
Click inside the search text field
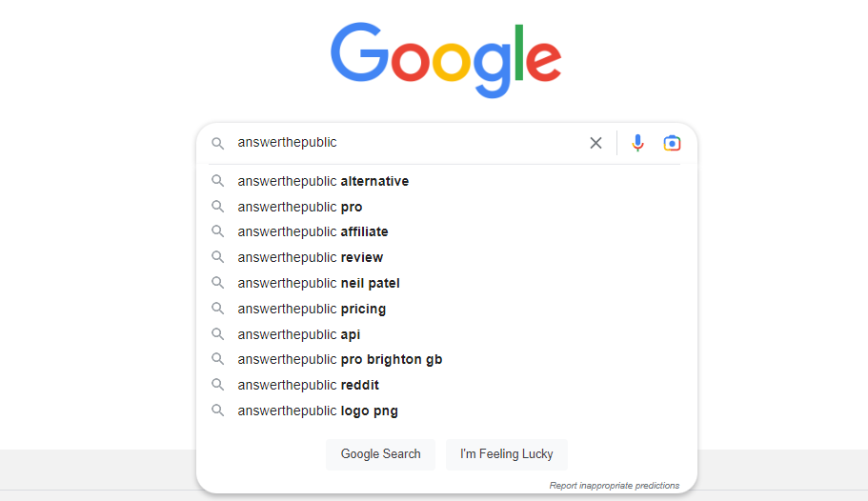[x=429, y=143]
